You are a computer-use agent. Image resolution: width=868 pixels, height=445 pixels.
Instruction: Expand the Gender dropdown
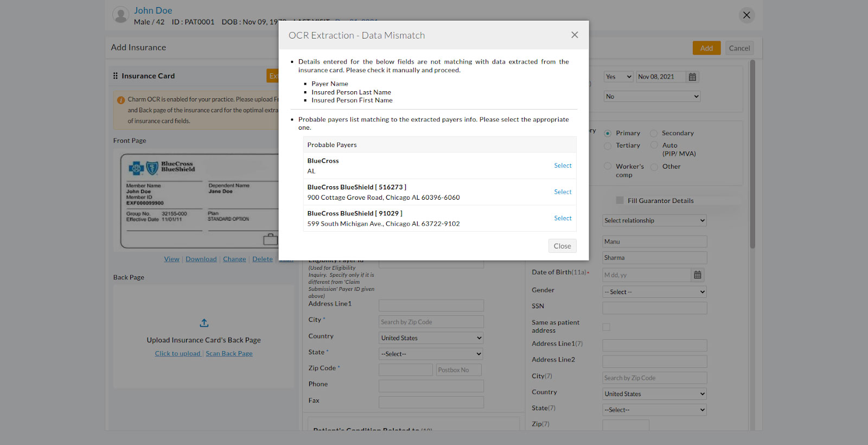coord(654,292)
